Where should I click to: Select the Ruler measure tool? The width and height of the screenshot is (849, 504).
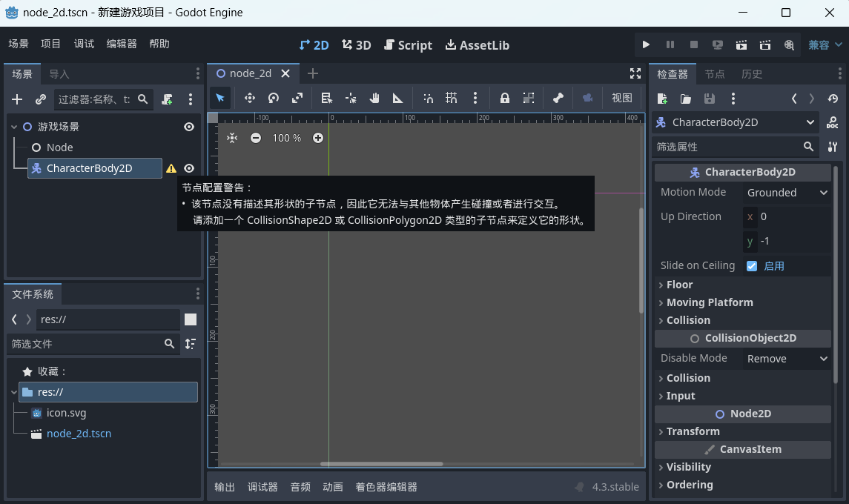(x=398, y=98)
